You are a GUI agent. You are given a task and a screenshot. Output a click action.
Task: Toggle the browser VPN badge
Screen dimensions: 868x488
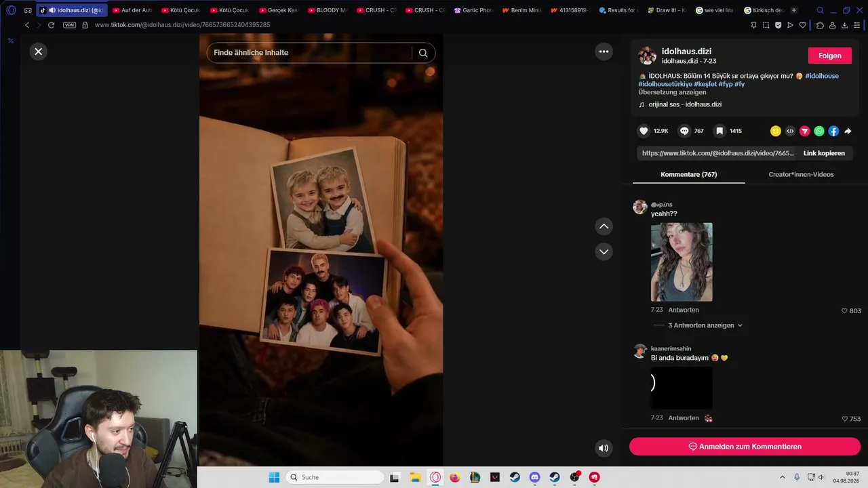click(69, 25)
